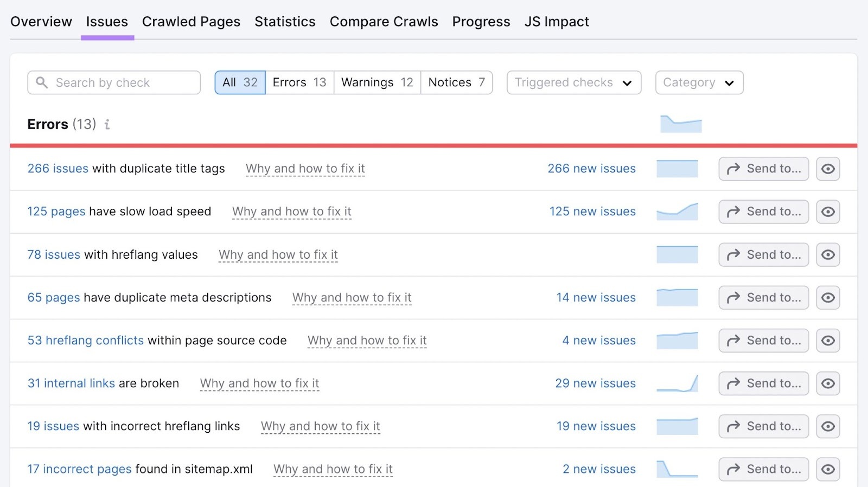Hide incorrect hreflang links check eye icon

828,426
